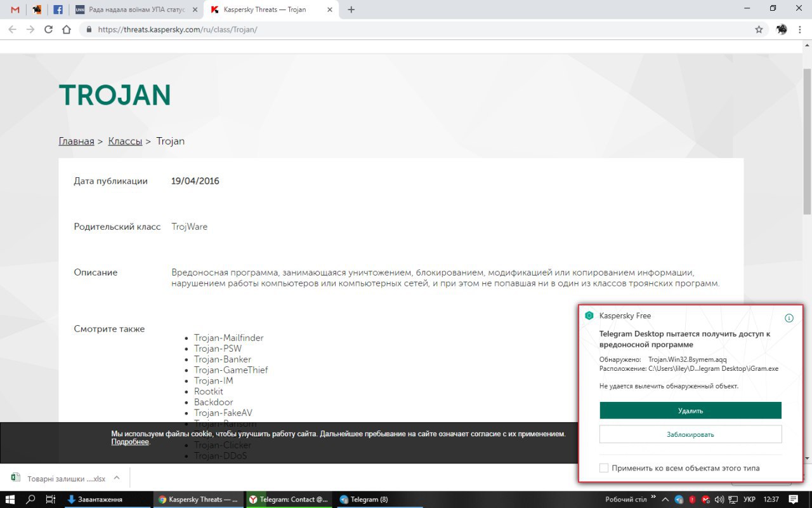
Task: Switch to the Kaspersky Threats Chrome taskbar button
Action: point(199,499)
